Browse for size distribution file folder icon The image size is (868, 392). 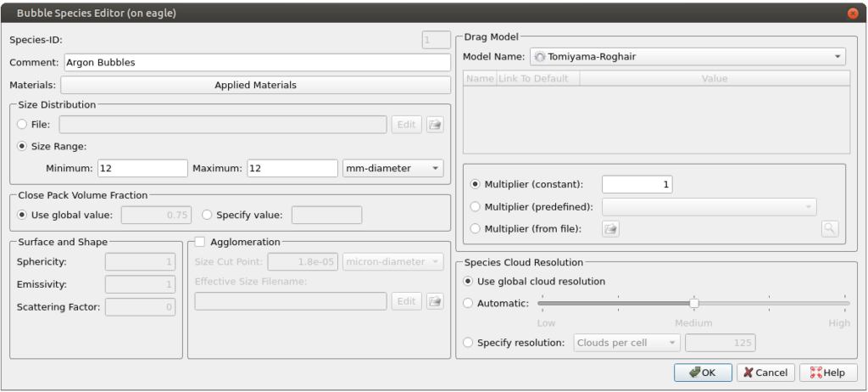435,125
